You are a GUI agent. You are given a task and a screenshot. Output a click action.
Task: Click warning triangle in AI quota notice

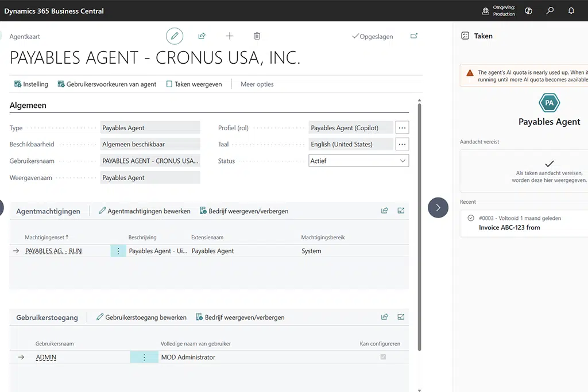(x=470, y=73)
